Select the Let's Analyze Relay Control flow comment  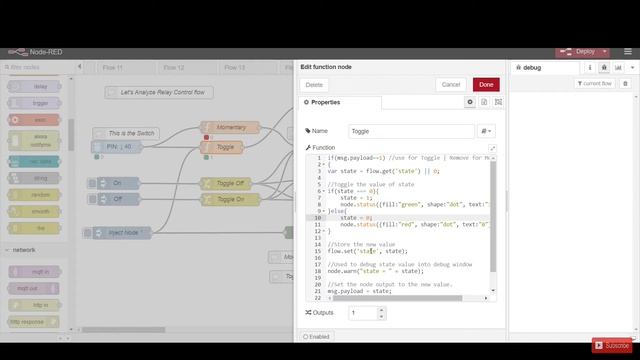point(159,92)
